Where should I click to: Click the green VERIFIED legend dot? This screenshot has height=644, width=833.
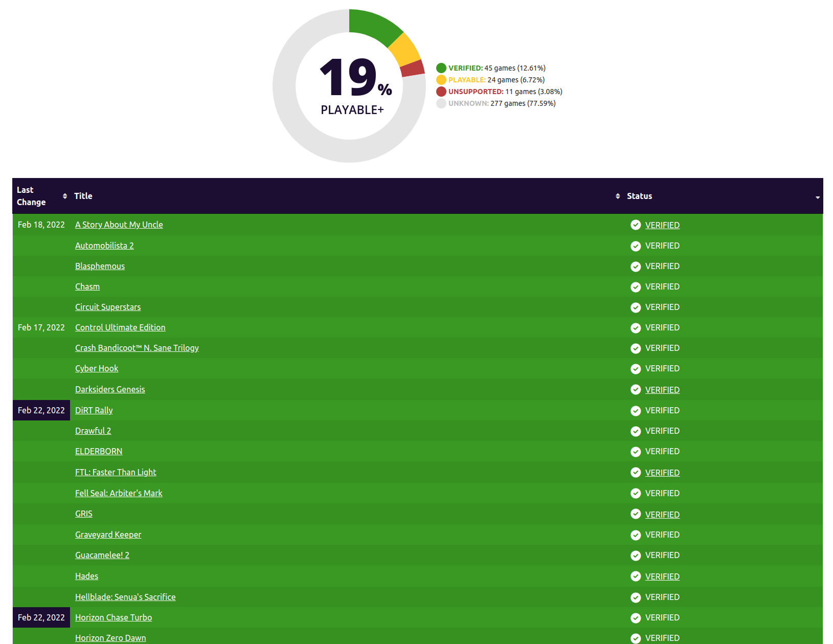441,68
